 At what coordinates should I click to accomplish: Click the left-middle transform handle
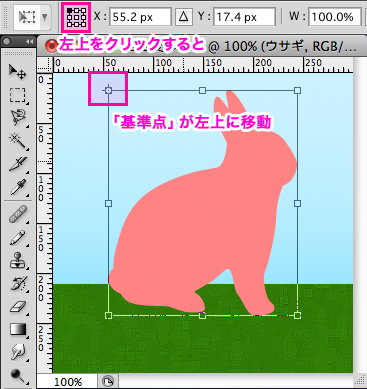108,203
